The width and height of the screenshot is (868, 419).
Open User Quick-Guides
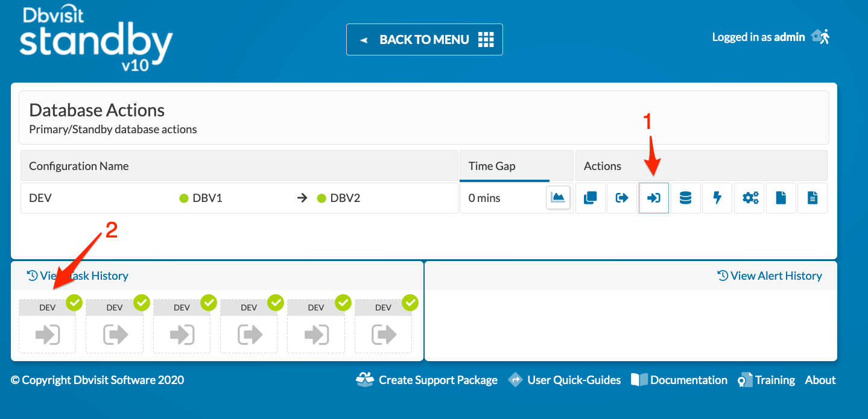click(565, 380)
